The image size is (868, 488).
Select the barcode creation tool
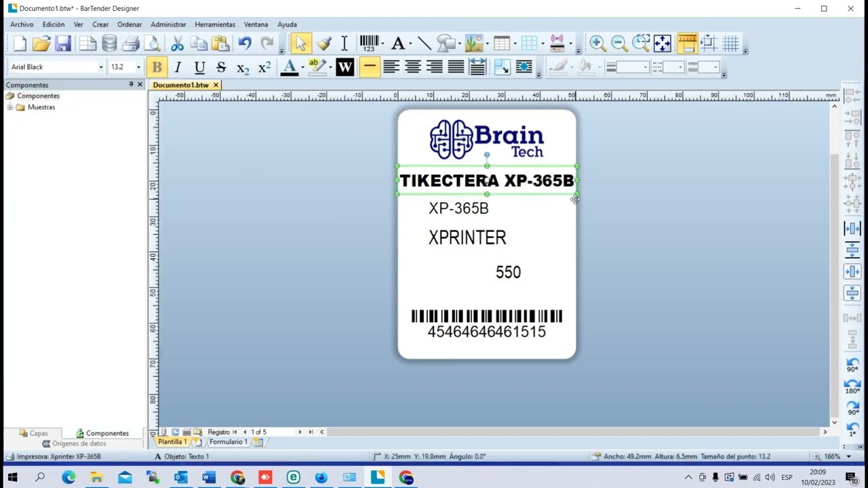pyautogui.click(x=369, y=44)
